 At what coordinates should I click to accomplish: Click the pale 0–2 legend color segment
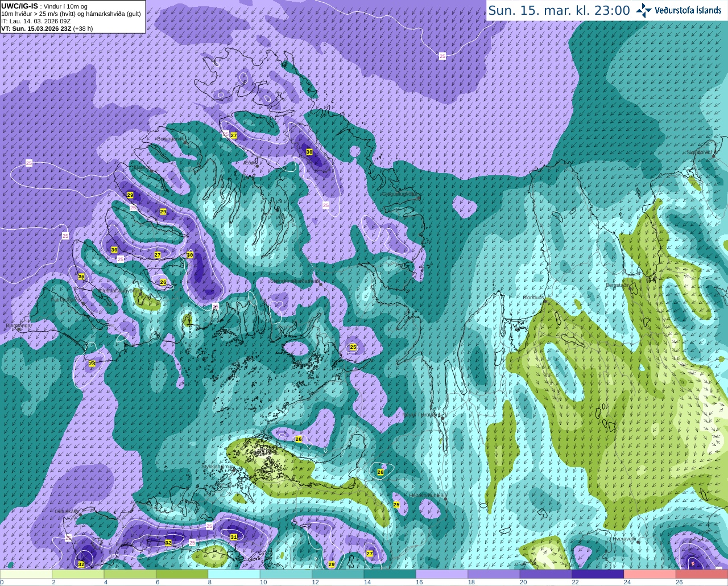[x=26, y=574]
